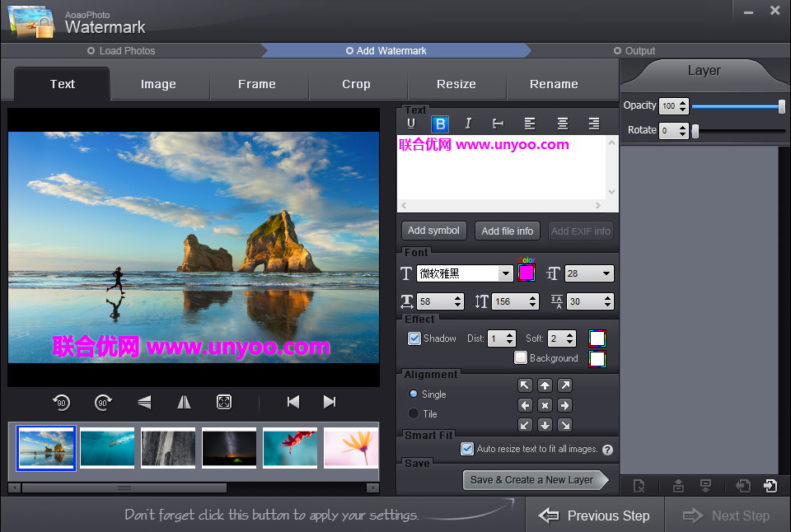The image size is (791, 532).
Task: Align watermark to right middle
Action: coord(565,405)
